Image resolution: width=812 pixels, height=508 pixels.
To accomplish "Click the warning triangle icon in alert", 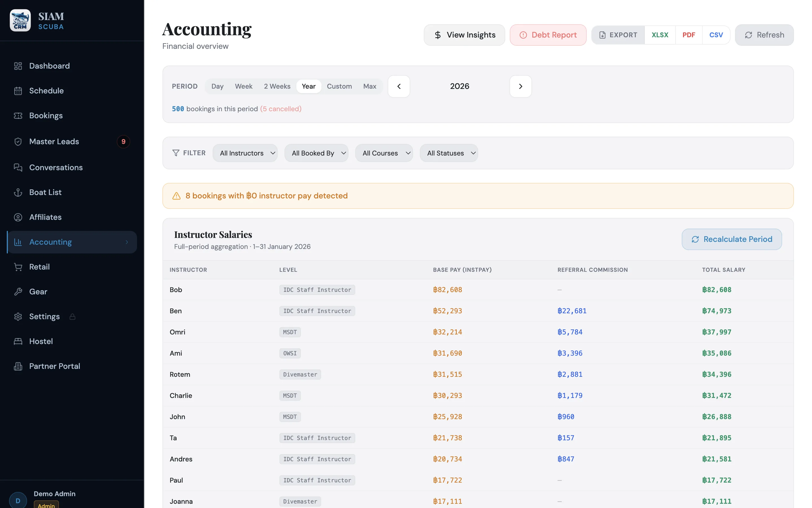I will coord(176,196).
